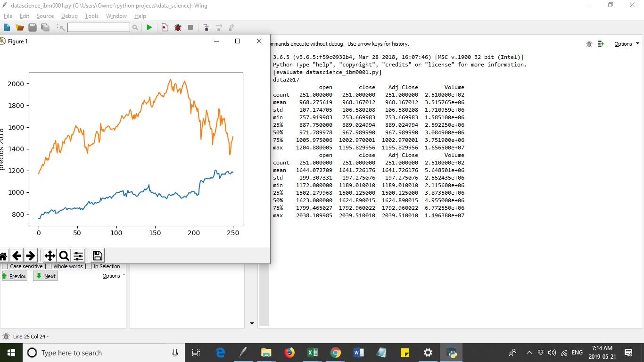Click the Next search button

pos(45,276)
